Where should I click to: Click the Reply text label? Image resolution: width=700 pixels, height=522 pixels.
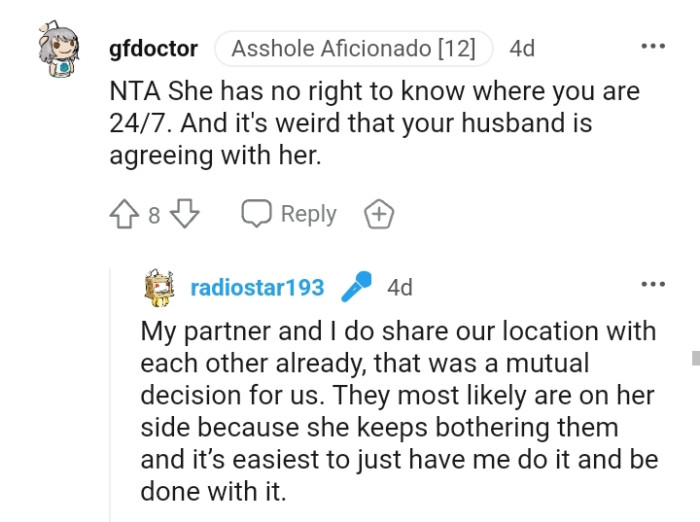coord(308,214)
